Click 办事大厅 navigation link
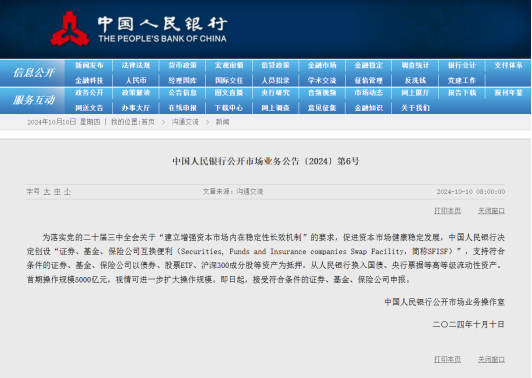Viewport: 532px width, 378px height. [x=136, y=108]
